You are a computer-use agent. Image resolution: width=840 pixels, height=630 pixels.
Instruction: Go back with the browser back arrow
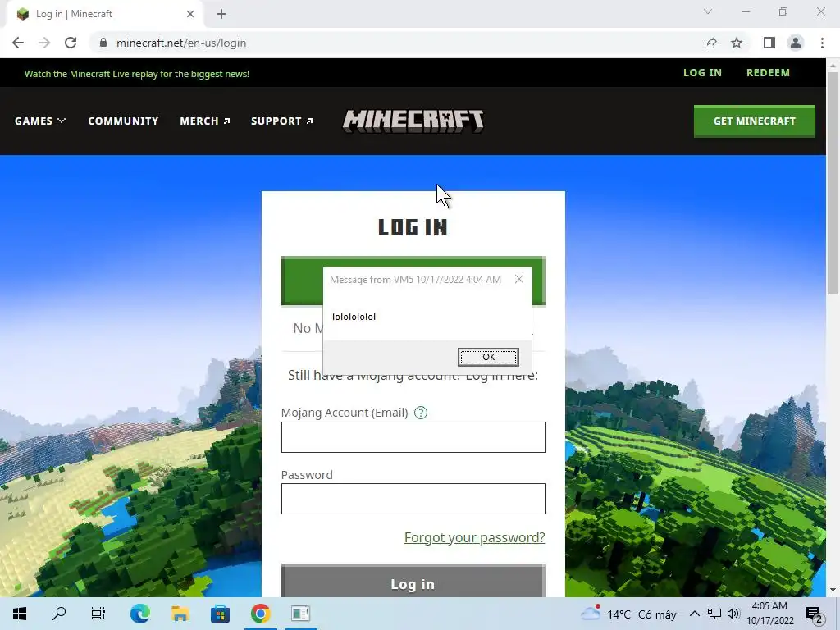click(x=18, y=43)
